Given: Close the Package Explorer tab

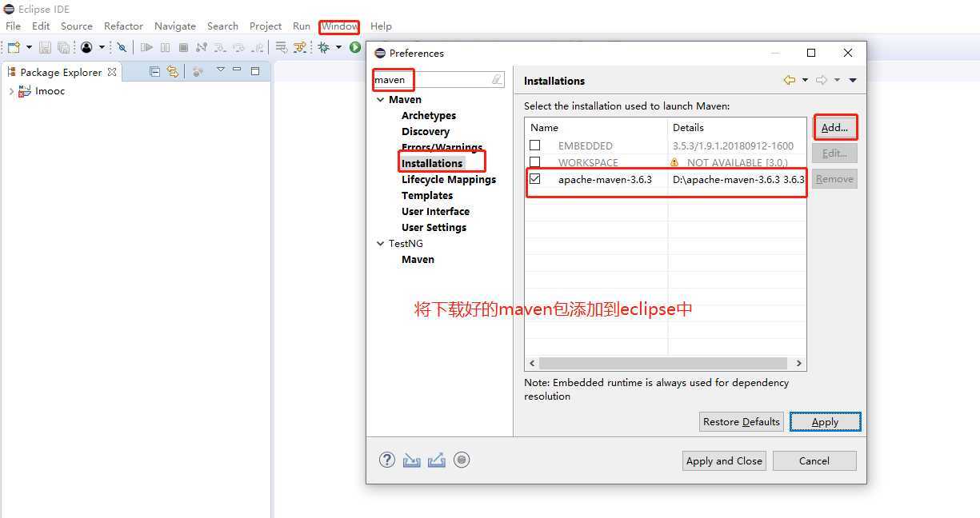Looking at the screenshot, I should [x=112, y=72].
